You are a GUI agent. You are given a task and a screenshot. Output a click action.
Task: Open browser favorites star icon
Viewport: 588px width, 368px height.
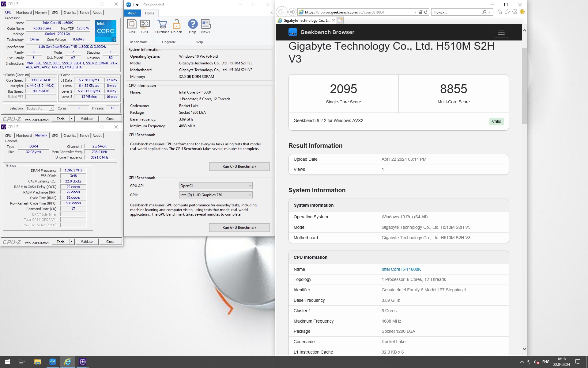[507, 12]
